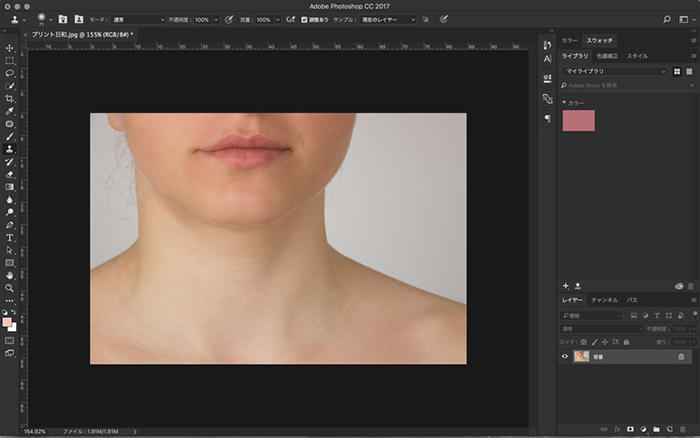
Task: Open the search icon at top right
Action: tap(667, 19)
